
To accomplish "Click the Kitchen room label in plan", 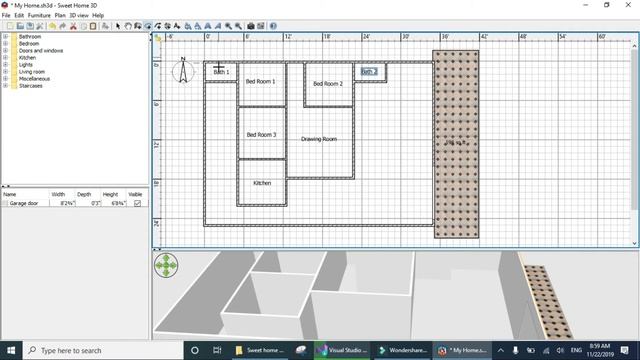I will (262, 183).
